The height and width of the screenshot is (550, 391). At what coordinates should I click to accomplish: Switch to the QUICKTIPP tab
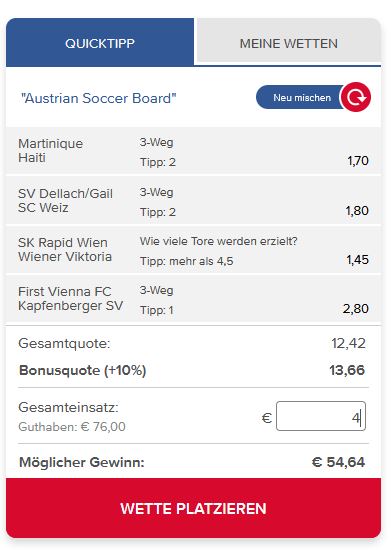click(100, 43)
